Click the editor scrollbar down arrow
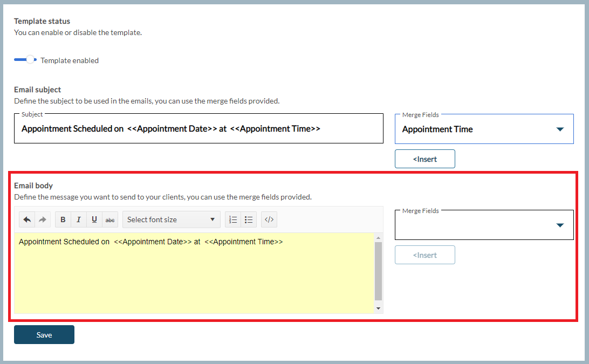This screenshot has height=364, width=589. pos(379,308)
